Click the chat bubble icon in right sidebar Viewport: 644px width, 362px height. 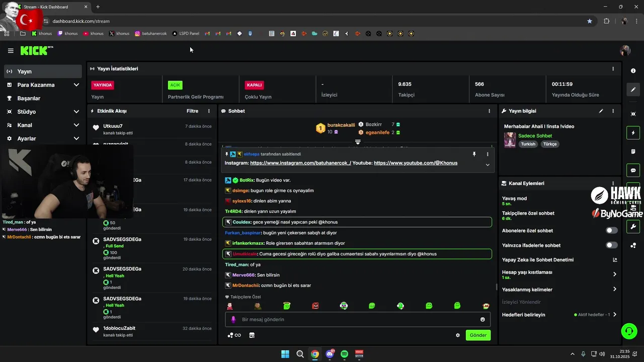tap(633, 170)
